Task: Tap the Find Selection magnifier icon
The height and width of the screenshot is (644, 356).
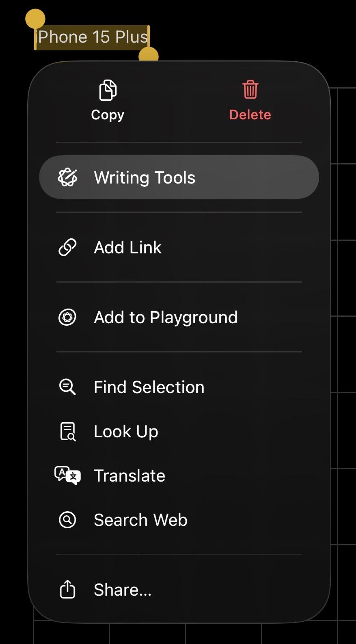Action: [67, 387]
